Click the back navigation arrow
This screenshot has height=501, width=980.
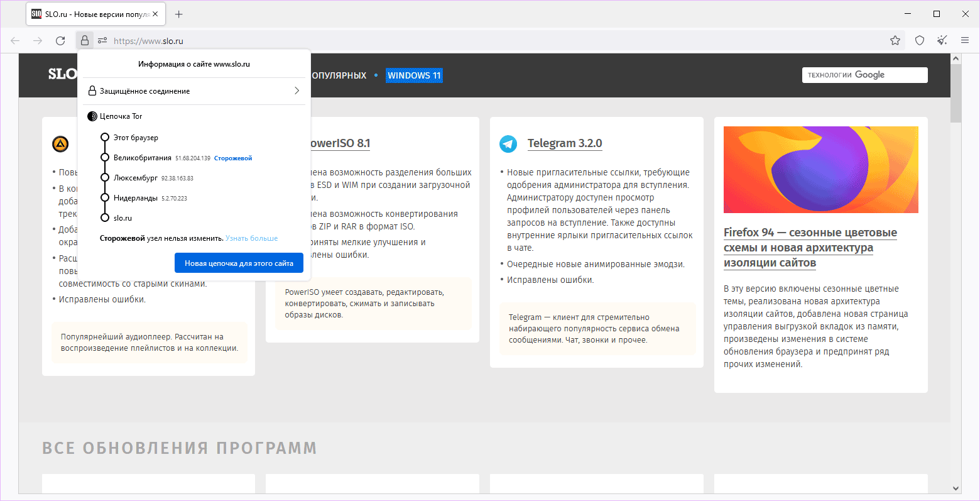pyautogui.click(x=15, y=41)
